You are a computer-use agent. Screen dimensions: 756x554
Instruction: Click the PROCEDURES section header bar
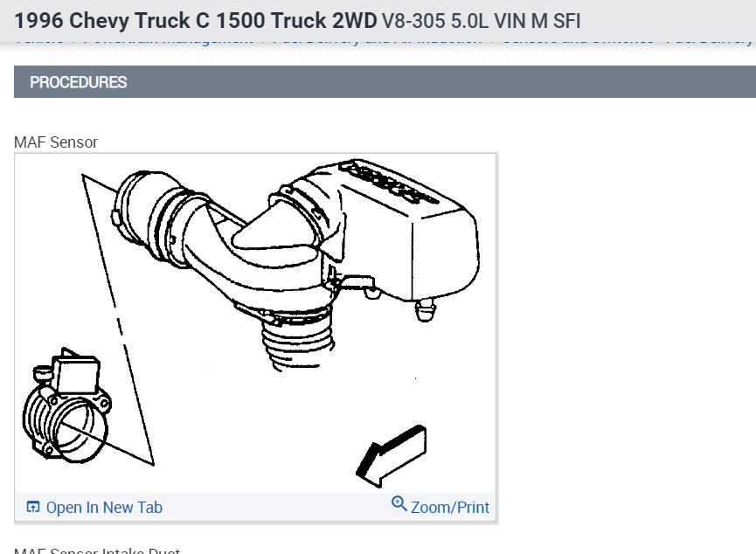click(x=385, y=82)
